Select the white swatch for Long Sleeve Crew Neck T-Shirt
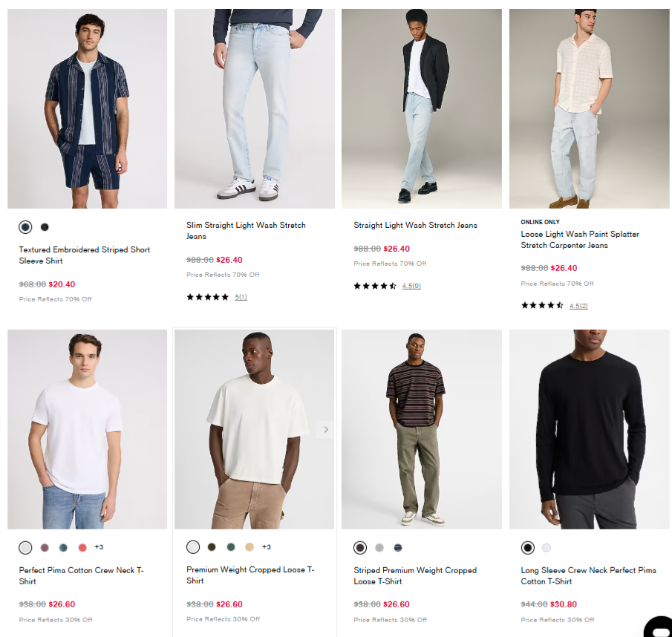This screenshot has height=637, width=672. pos(547,547)
